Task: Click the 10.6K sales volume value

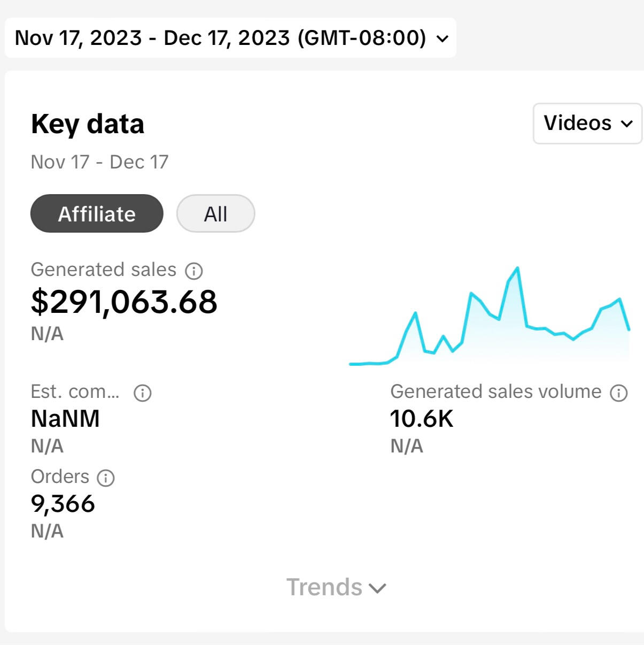Action: [x=421, y=419]
